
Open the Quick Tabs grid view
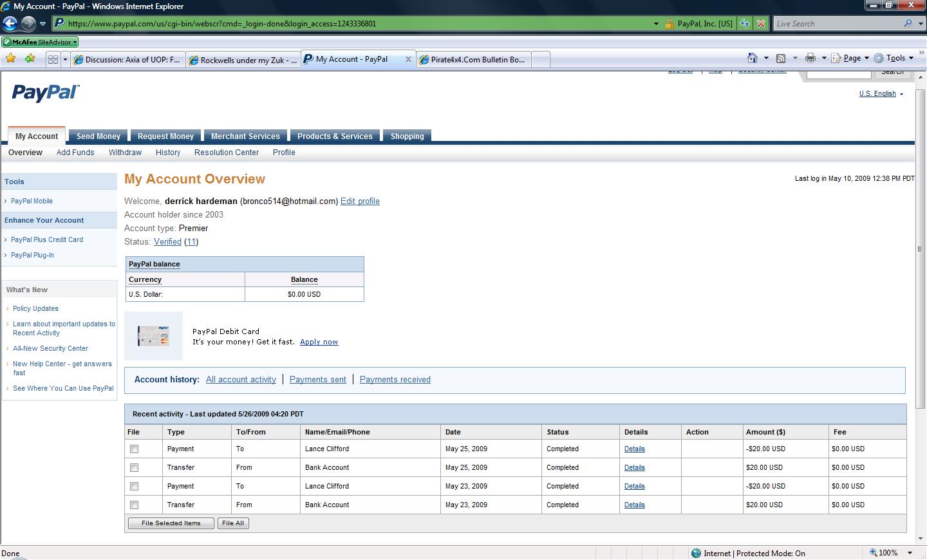point(53,59)
